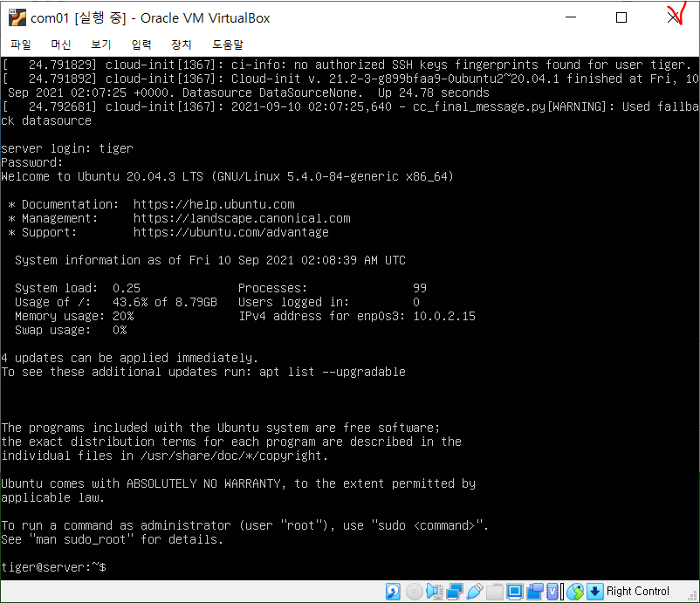The height and width of the screenshot is (603, 700).
Task: Click the 'https://help.ubuntu.com' documentation URL text
Action: 214,204
